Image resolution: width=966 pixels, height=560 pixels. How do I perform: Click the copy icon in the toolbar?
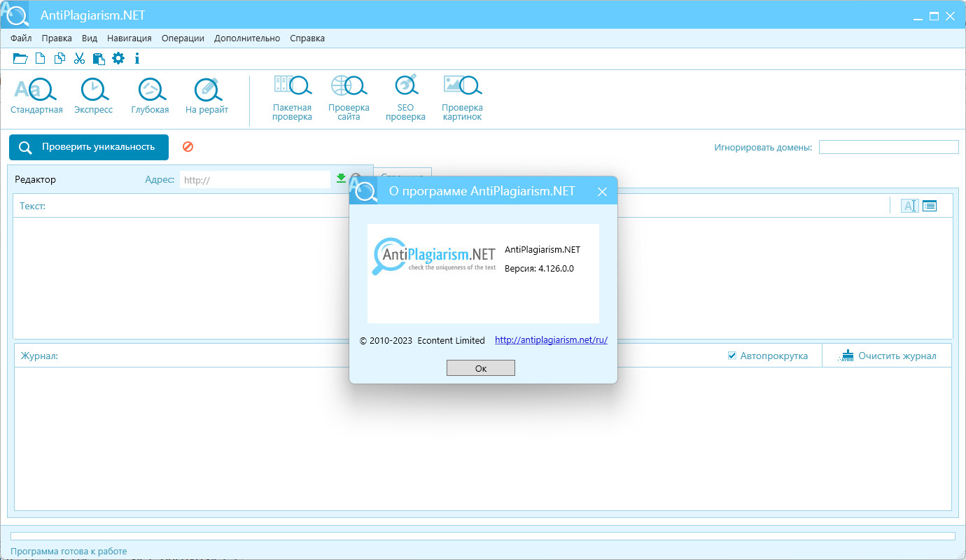60,59
